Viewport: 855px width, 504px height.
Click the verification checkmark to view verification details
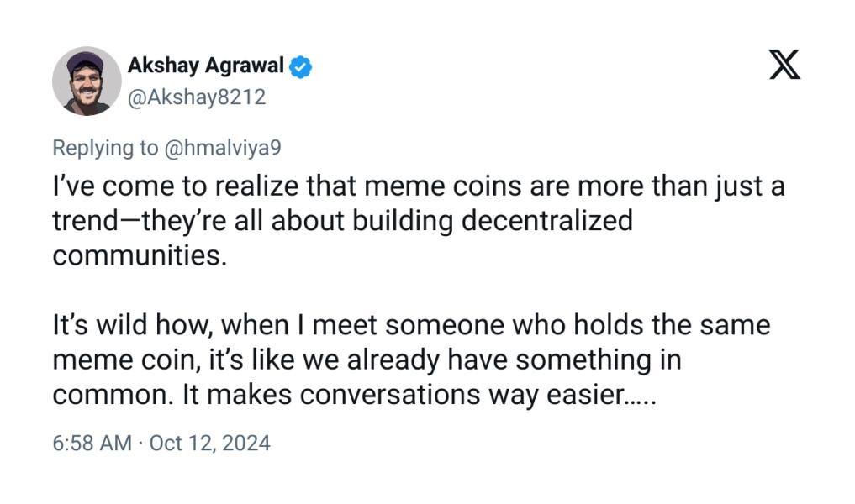click(300, 66)
